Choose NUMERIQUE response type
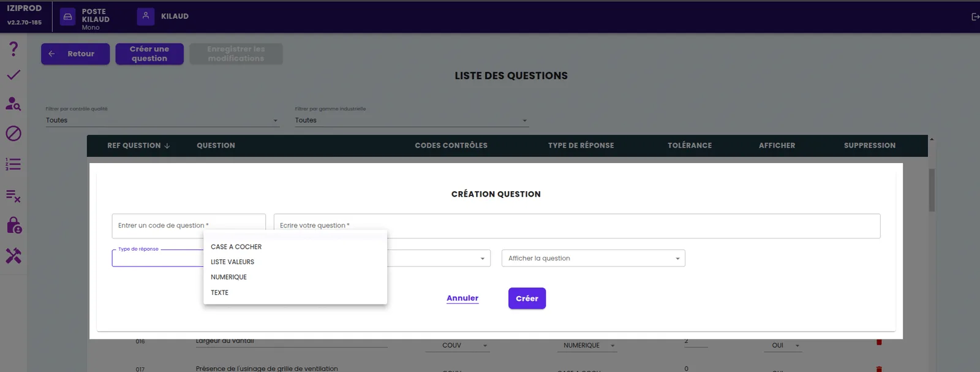 (x=295, y=277)
